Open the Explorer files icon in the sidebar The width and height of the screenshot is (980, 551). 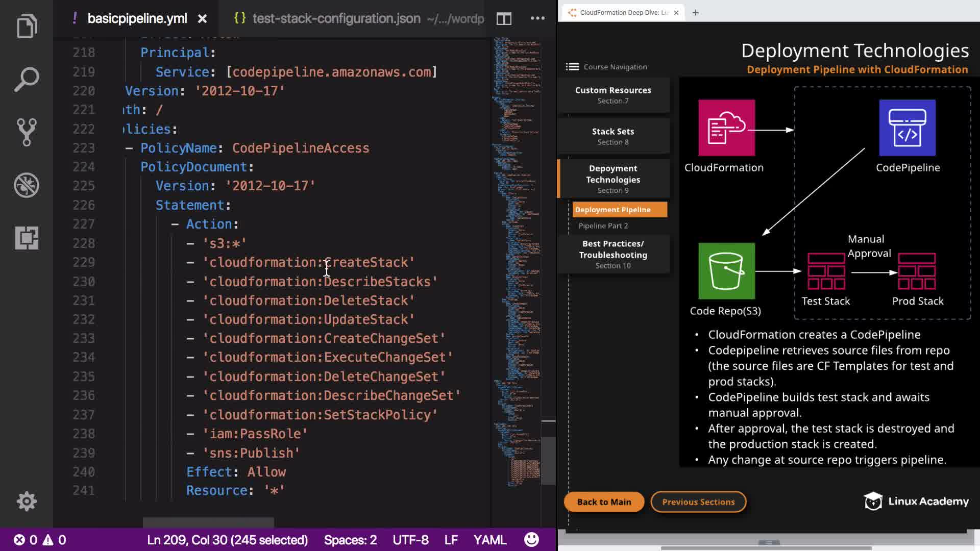pyautogui.click(x=27, y=26)
